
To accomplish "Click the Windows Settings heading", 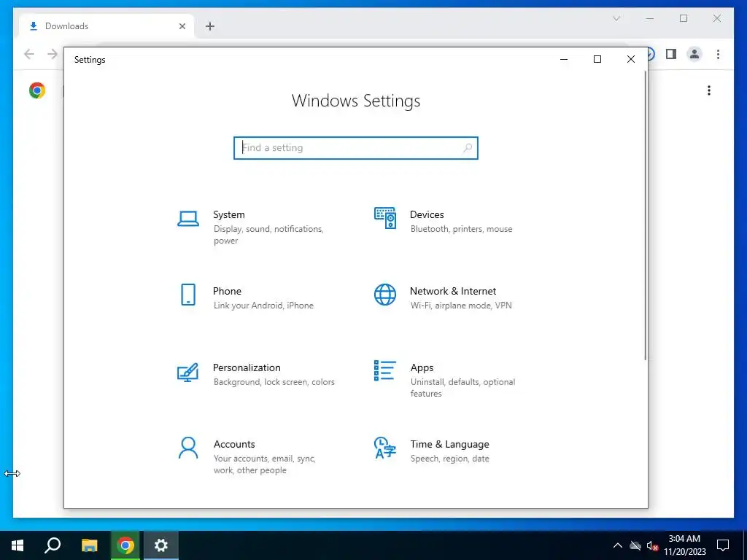I will (x=356, y=101).
